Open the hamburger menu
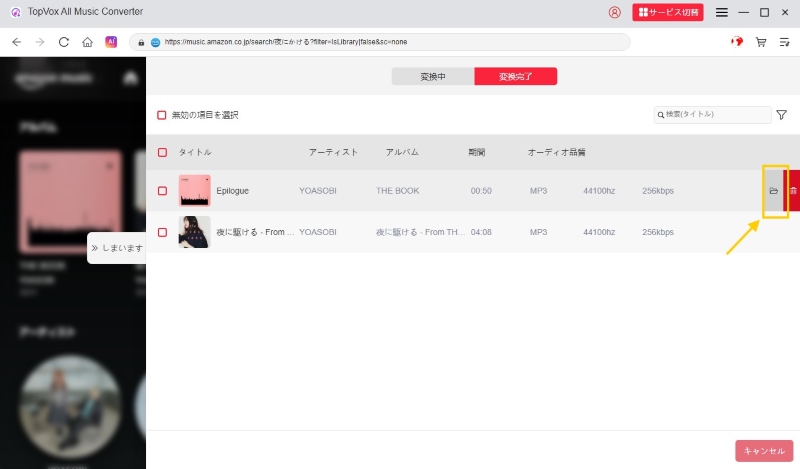The width and height of the screenshot is (800, 469). [x=721, y=12]
